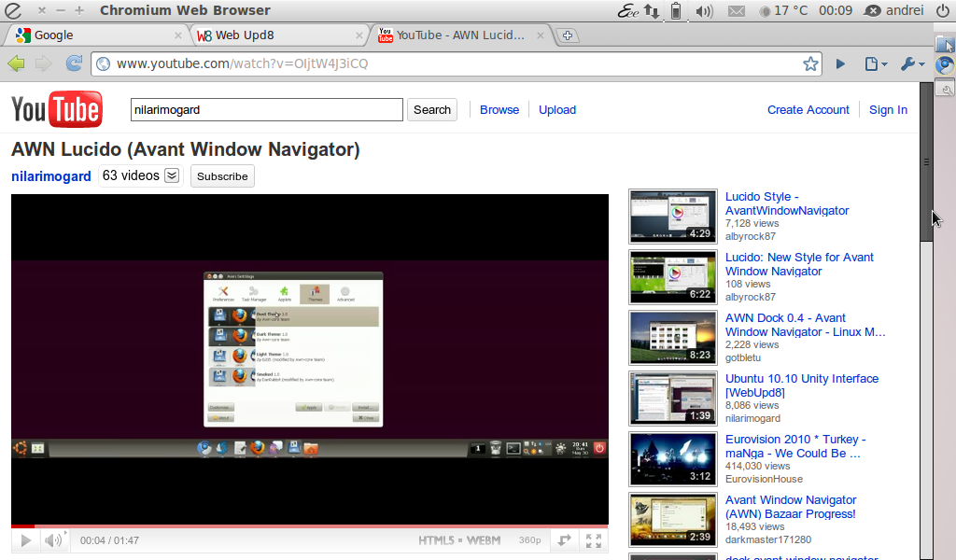Open nilarimogard channel link
956x560 pixels.
tap(51, 176)
